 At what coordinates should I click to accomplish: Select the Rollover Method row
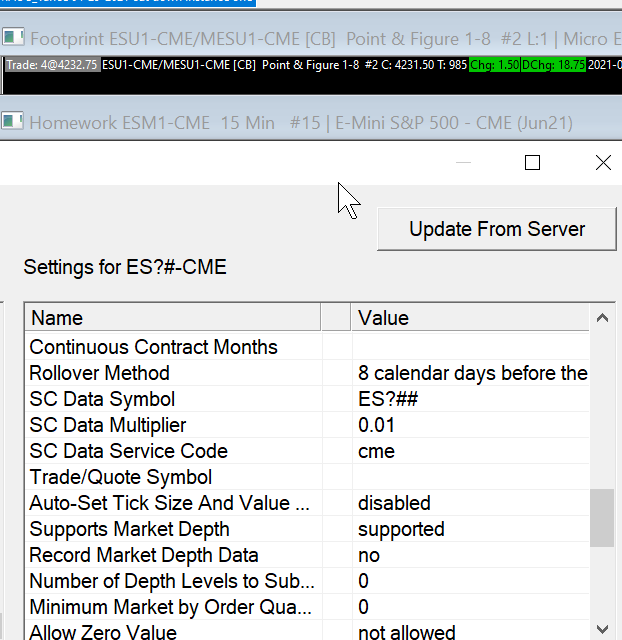tap(307, 373)
